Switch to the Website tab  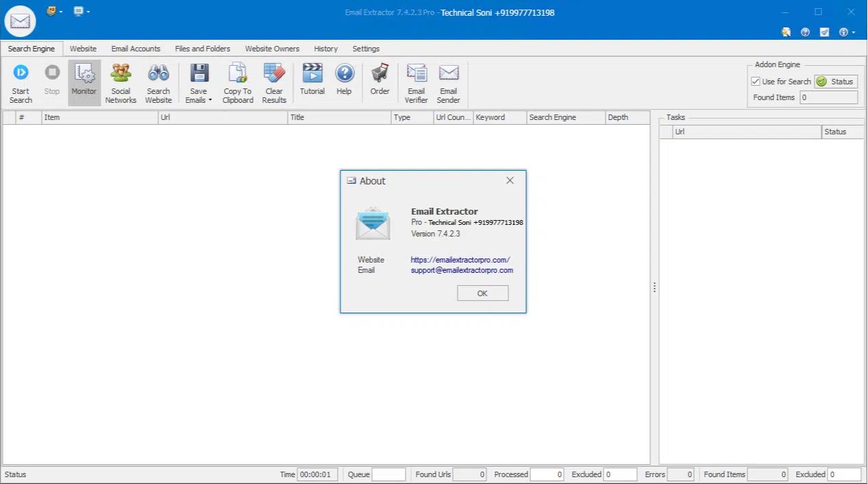coord(83,49)
